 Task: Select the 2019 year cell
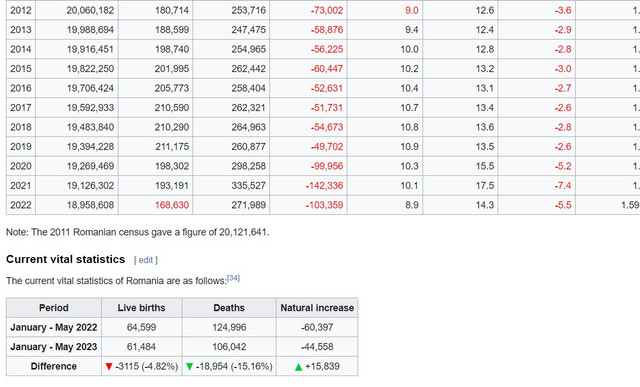21,147
